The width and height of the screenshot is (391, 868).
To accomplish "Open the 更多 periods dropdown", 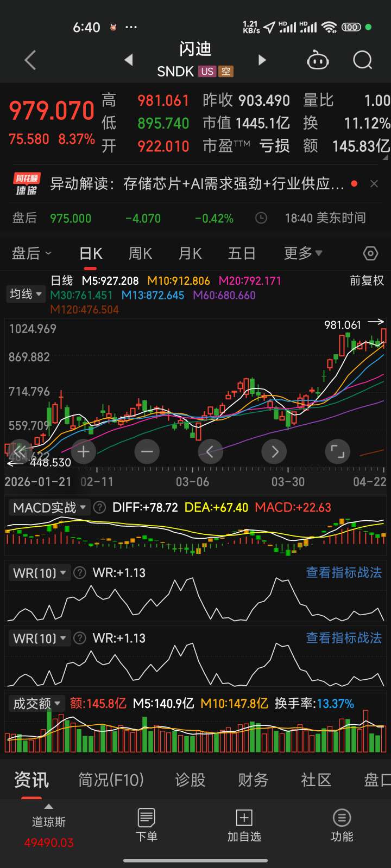I will 303,253.
